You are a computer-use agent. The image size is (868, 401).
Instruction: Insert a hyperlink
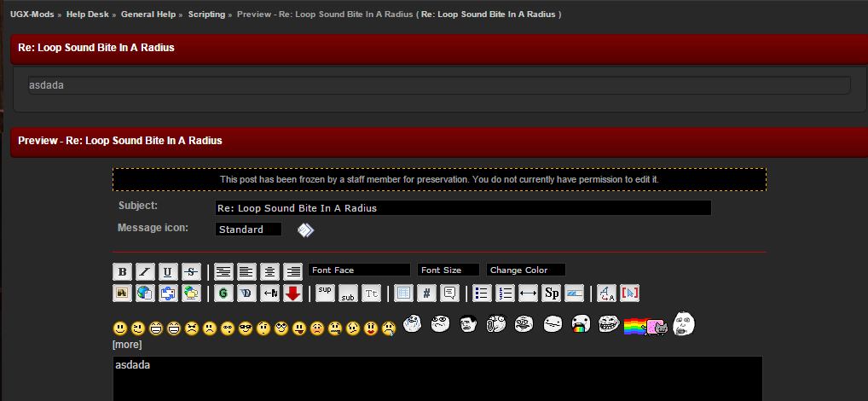point(145,293)
